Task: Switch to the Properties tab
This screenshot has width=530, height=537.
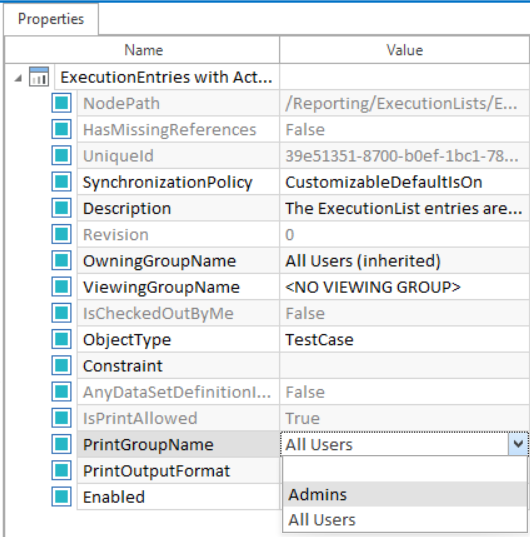Action: pos(51,19)
